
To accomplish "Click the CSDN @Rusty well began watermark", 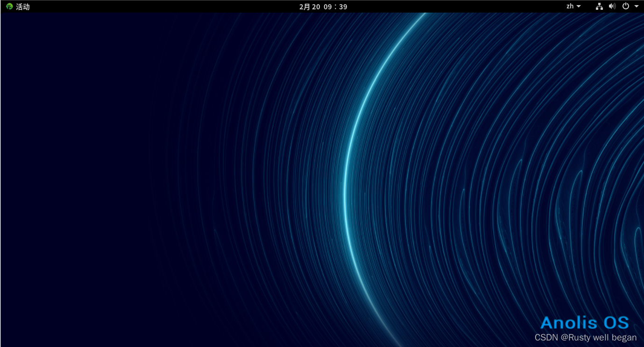I will click(585, 337).
